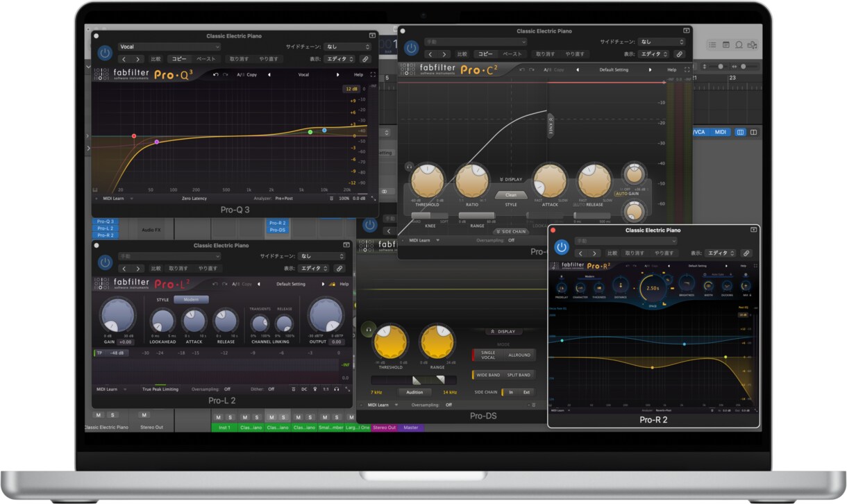Screen dimensions: 847x504
Task: Expand the SIDE CHAIN section in Pro-C 2
Action: [510, 231]
